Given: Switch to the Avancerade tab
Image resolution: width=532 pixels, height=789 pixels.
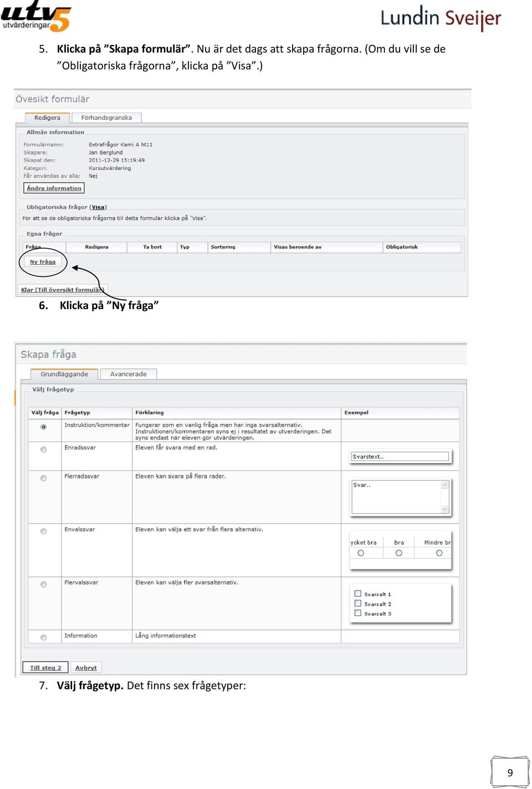Looking at the screenshot, I should [x=128, y=374].
